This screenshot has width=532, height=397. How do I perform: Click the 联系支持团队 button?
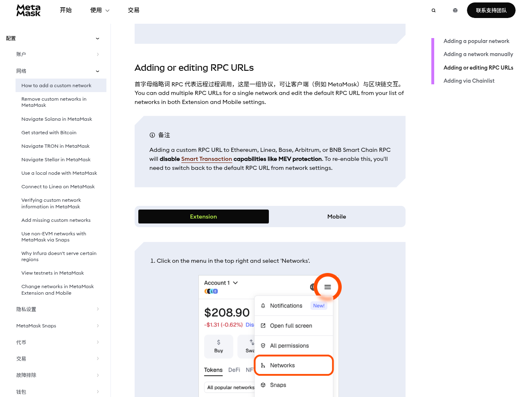click(491, 10)
